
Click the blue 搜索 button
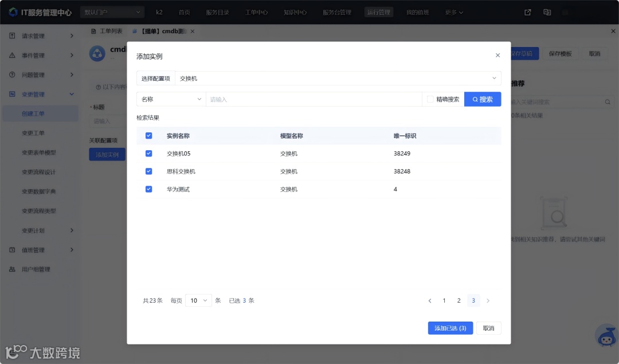pyautogui.click(x=483, y=99)
